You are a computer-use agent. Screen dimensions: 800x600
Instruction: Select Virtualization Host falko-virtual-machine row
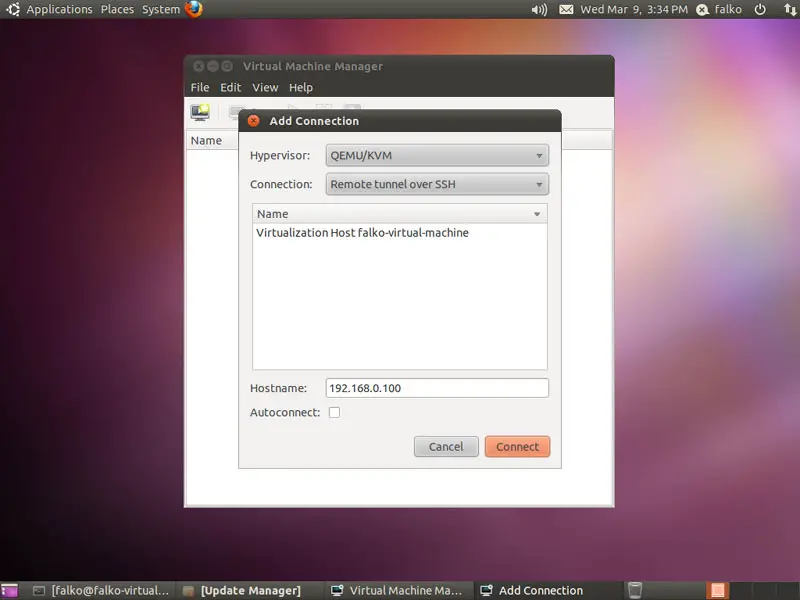(x=399, y=233)
